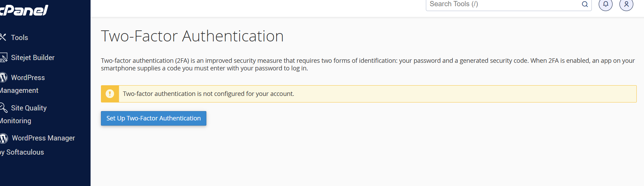Click the WordPress logo beside WordPress Management
The width and height of the screenshot is (644, 186).
3,77
